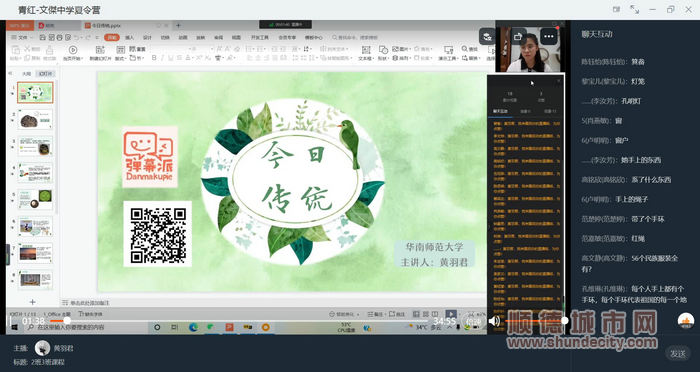Image resolution: width=700 pixels, height=372 pixels.
Task: Click the share icon on the webcam overlay
Action: [518, 36]
